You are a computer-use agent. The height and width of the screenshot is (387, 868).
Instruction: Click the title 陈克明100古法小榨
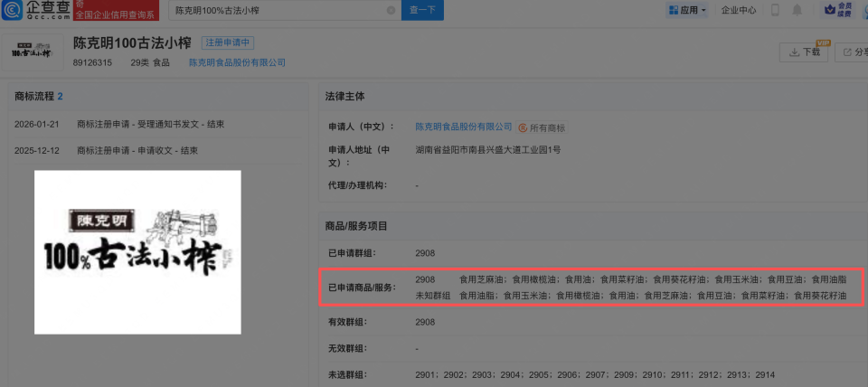(132, 42)
